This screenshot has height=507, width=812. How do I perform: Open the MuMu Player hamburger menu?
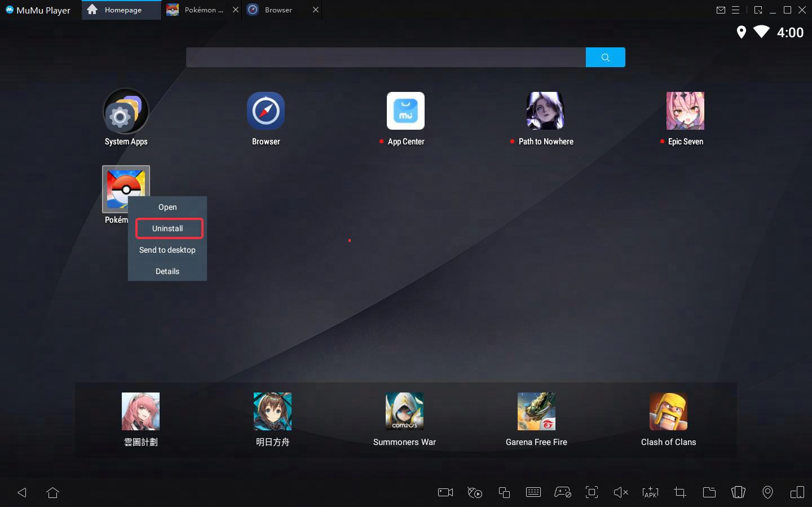[735, 10]
